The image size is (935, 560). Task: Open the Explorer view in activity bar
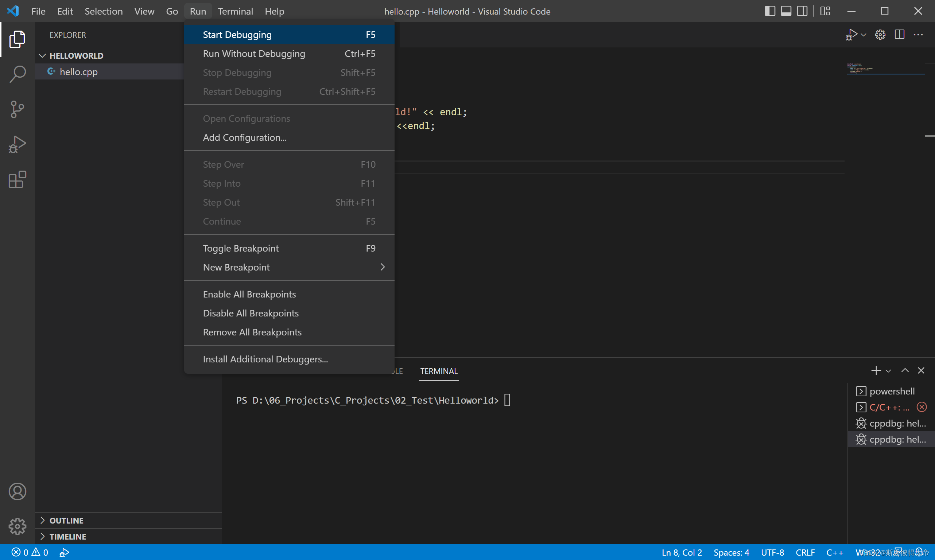[18, 39]
